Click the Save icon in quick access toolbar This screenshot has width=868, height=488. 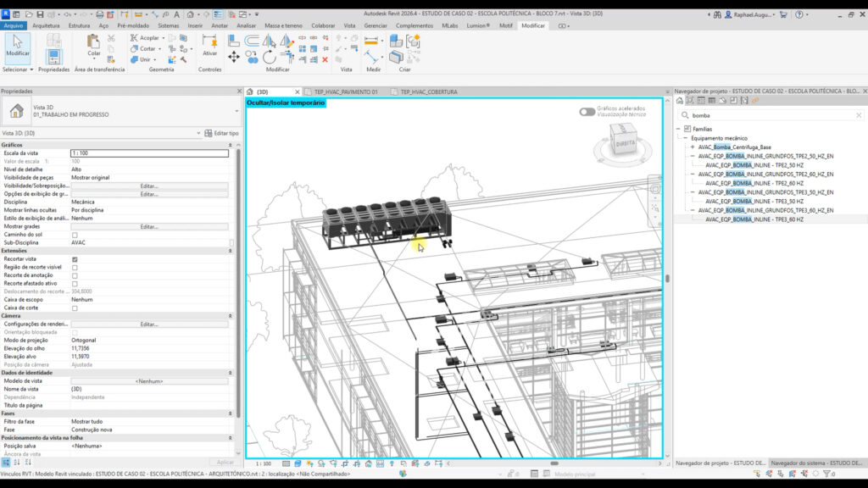[40, 14]
